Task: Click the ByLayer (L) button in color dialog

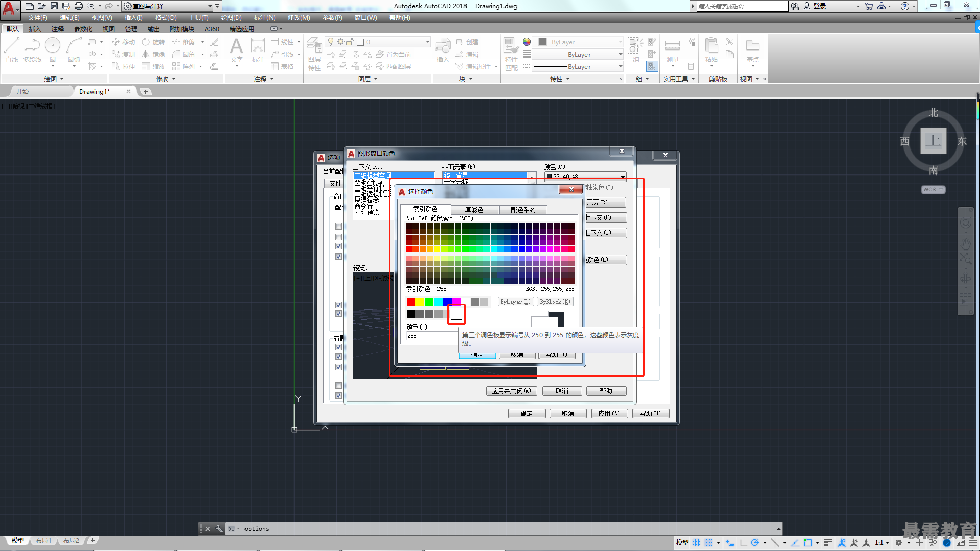Action: (x=516, y=302)
